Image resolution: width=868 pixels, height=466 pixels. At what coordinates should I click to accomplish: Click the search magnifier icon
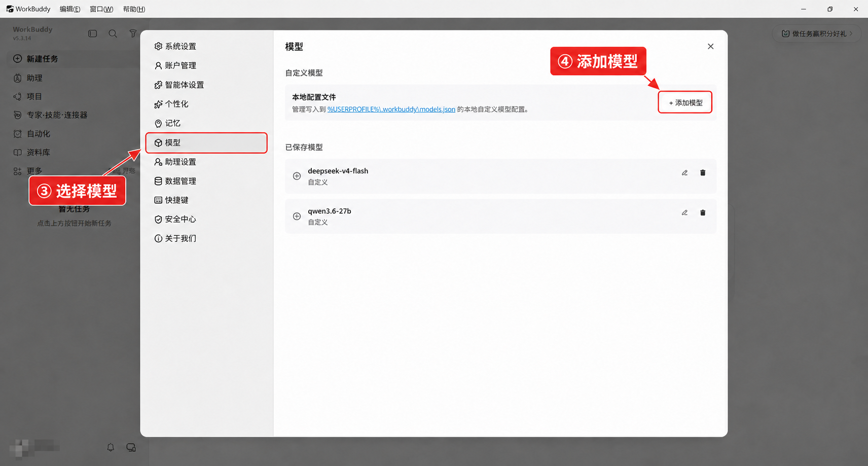pos(113,33)
